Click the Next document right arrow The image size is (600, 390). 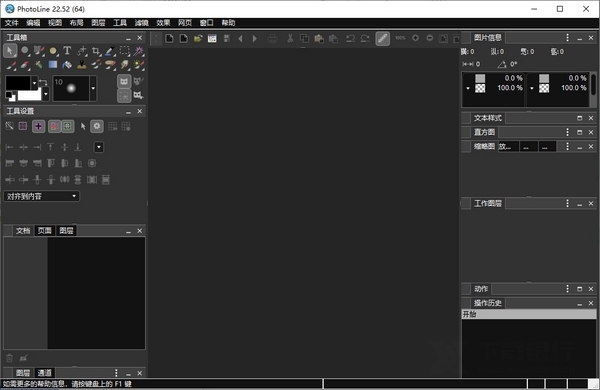255,38
